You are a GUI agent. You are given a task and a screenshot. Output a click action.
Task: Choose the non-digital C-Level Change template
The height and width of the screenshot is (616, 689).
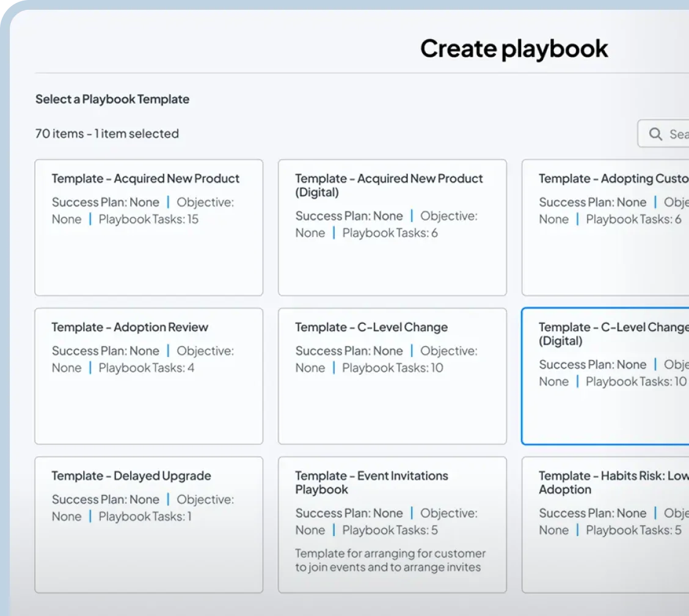[392, 376]
